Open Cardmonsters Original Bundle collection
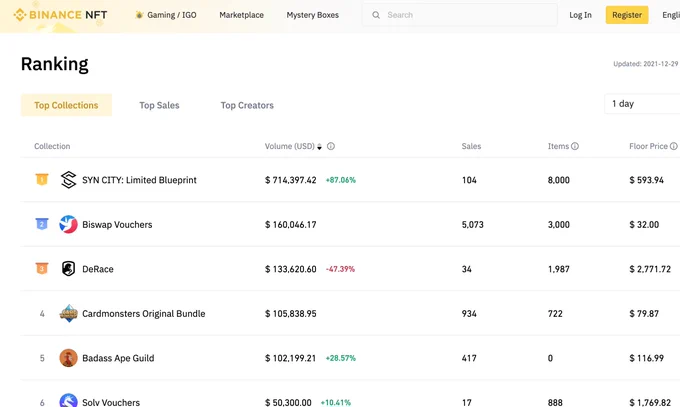The height and width of the screenshot is (407, 680). point(144,313)
